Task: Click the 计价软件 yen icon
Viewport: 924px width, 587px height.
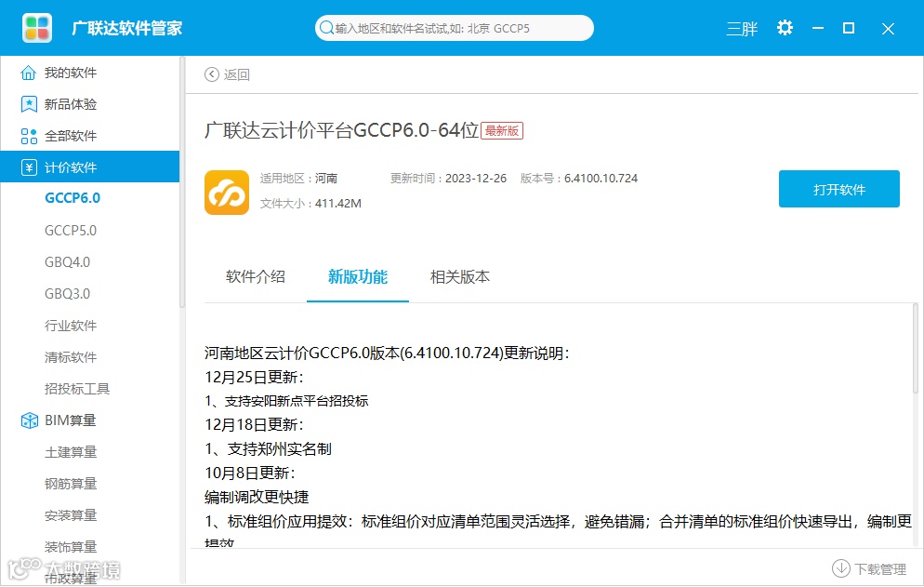Action: (x=29, y=167)
